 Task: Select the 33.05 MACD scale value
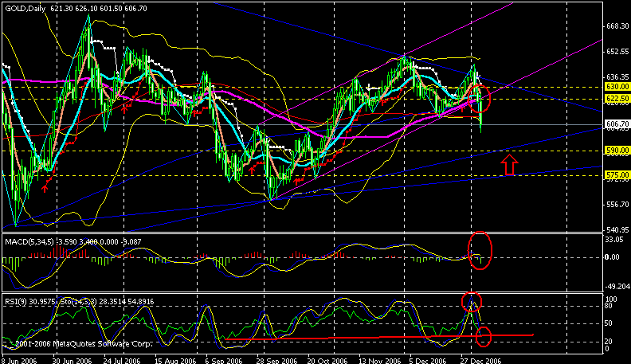coord(615,240)
